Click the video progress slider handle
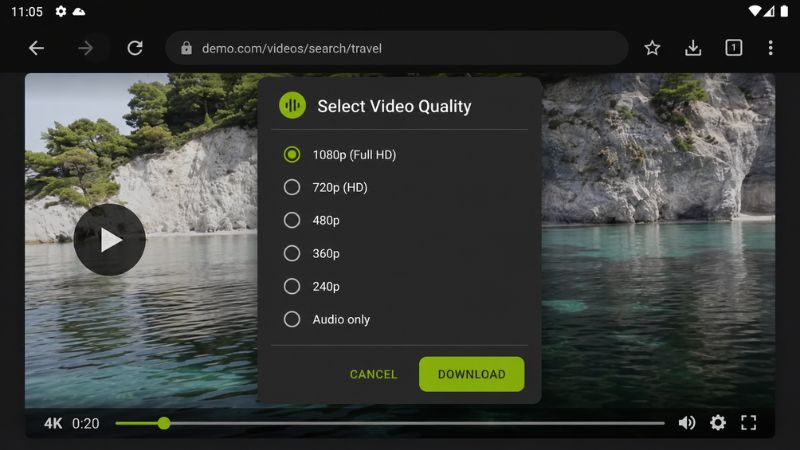The image size is (800, 450). pos(164,423)
